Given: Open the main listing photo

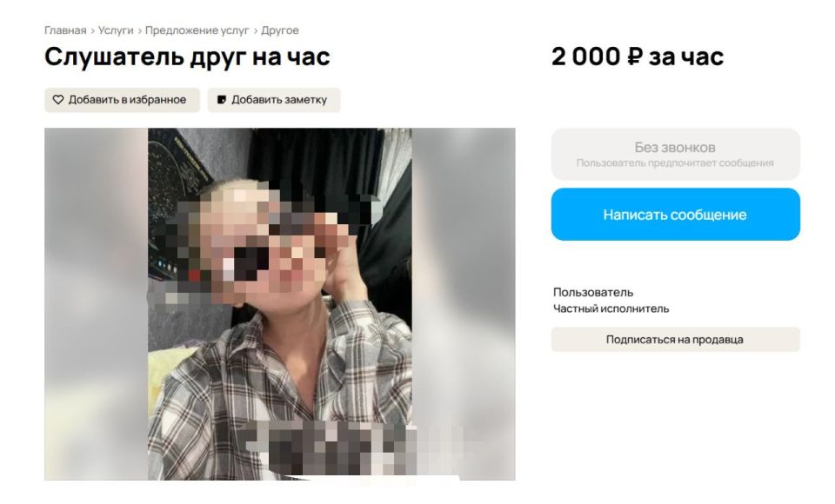Looking at the screenshot, I should [x=279, y=304].
